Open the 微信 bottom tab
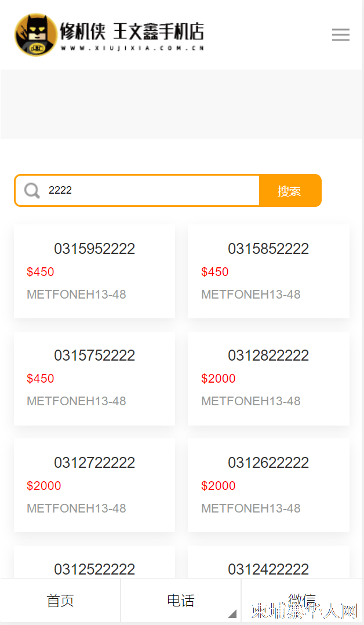 [x=302, y=601]
